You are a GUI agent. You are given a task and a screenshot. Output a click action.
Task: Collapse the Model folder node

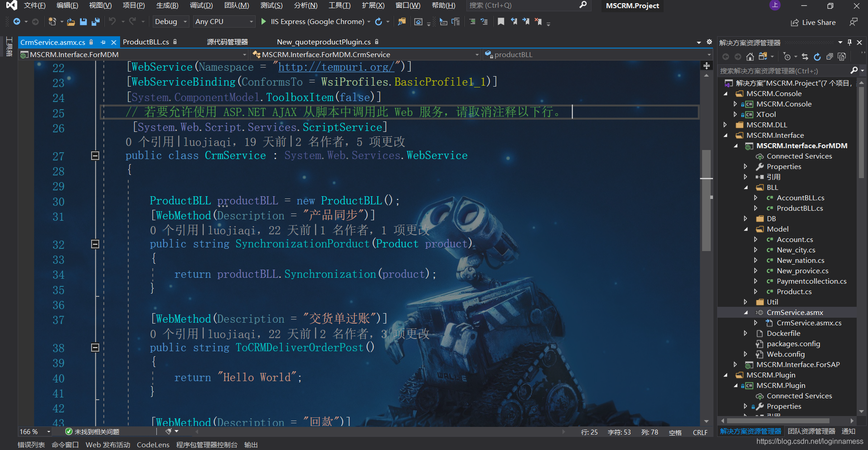tap(746, 229)
